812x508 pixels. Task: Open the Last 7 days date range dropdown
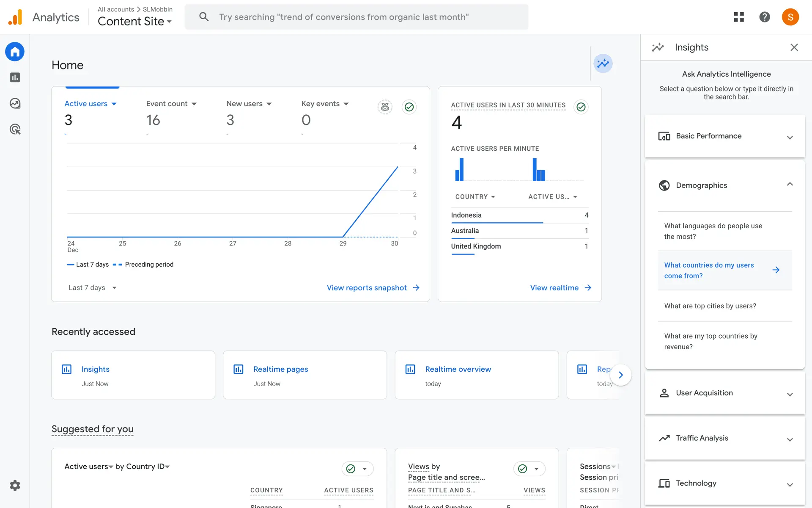[x=92, y=288]
